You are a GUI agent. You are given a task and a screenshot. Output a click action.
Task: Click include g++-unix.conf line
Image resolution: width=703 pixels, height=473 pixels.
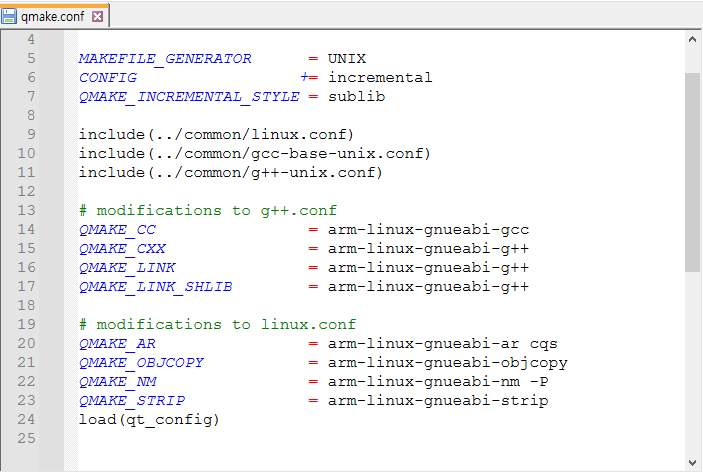tap(231, 173)
